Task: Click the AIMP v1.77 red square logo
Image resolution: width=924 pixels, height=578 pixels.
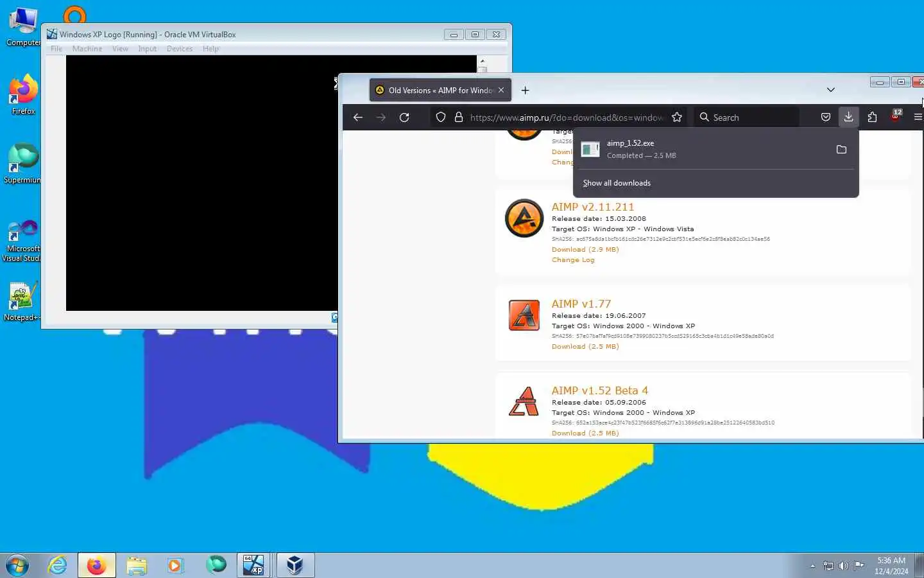Action: [x=524, y=315]
